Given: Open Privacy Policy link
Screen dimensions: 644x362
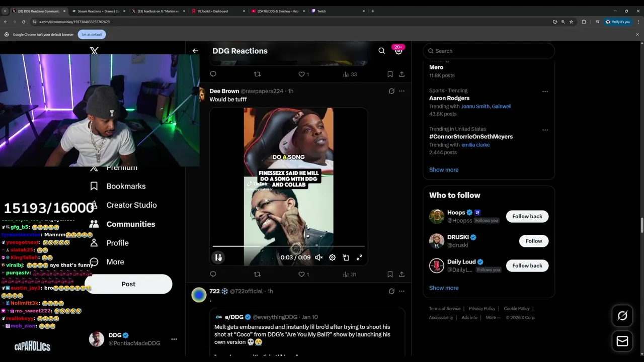Looking at the screenshot, I should pyautogui.click(x=482, y=309).
